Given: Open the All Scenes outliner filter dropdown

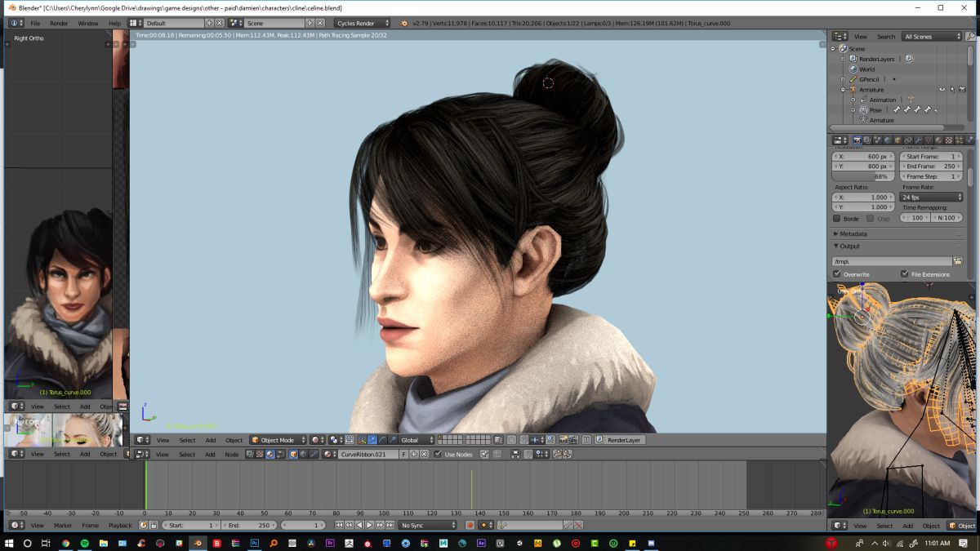Looking at the screenshot, I should [932, 37].
